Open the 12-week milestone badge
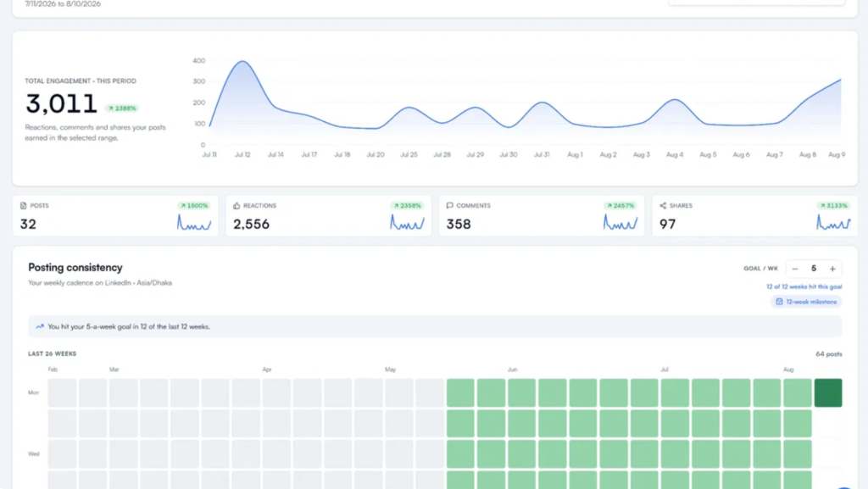This screenshot has width=868, height=489. click(806, 302)
